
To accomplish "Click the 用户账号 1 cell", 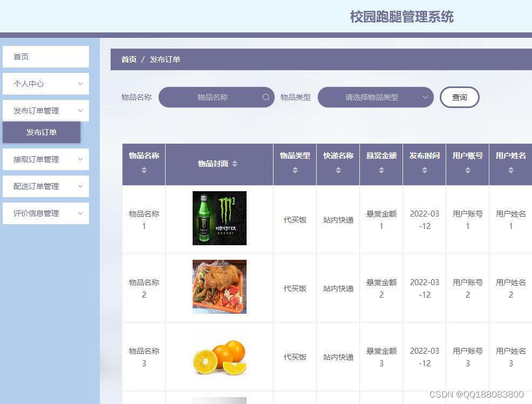I will pos(468,220).
